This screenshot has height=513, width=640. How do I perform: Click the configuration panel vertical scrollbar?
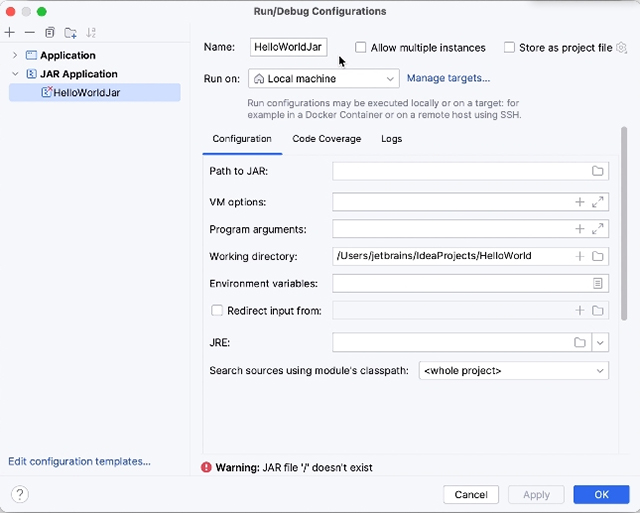[624, 224]
